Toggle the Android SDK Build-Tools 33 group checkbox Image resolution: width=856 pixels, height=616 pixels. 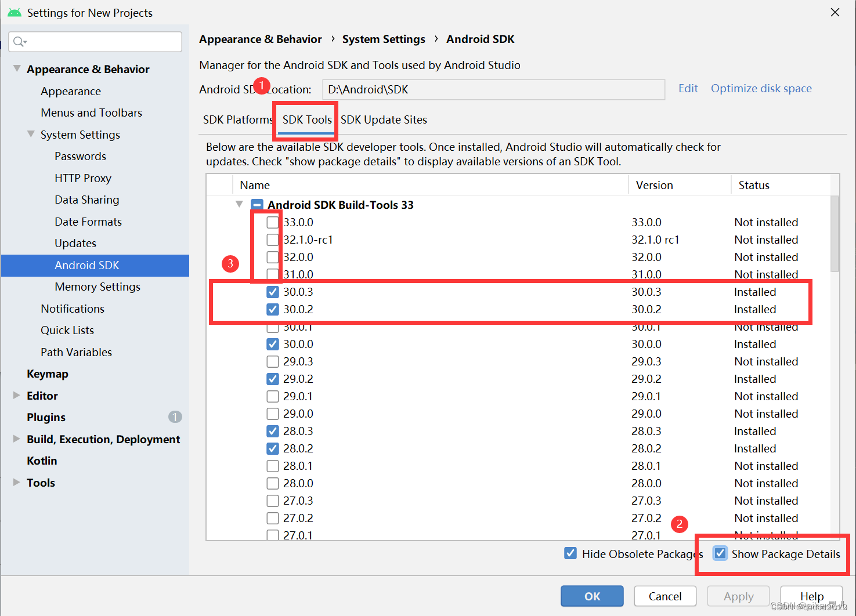pos(257,205)
